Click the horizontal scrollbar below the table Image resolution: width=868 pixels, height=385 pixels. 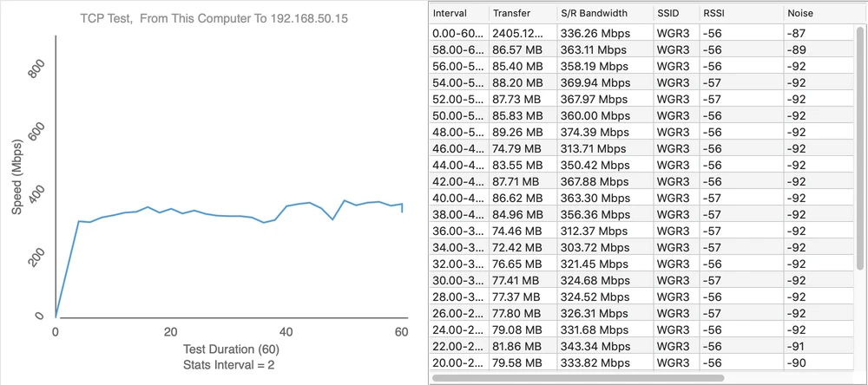[578, 378]
